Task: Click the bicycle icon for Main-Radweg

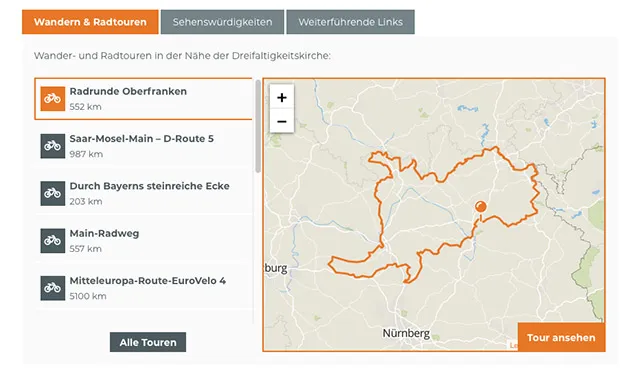Action: click(x=53, y=240)
